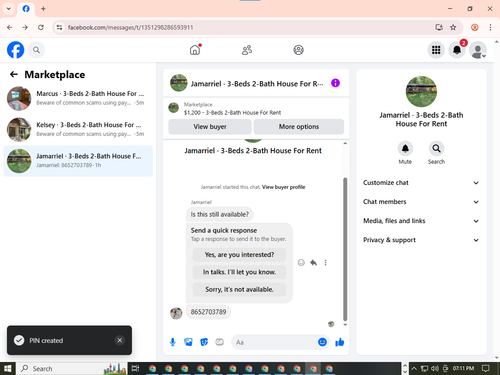Open the taskbar notification center icon
Screen dimensions: 500x375
click(x=486, y=368)
